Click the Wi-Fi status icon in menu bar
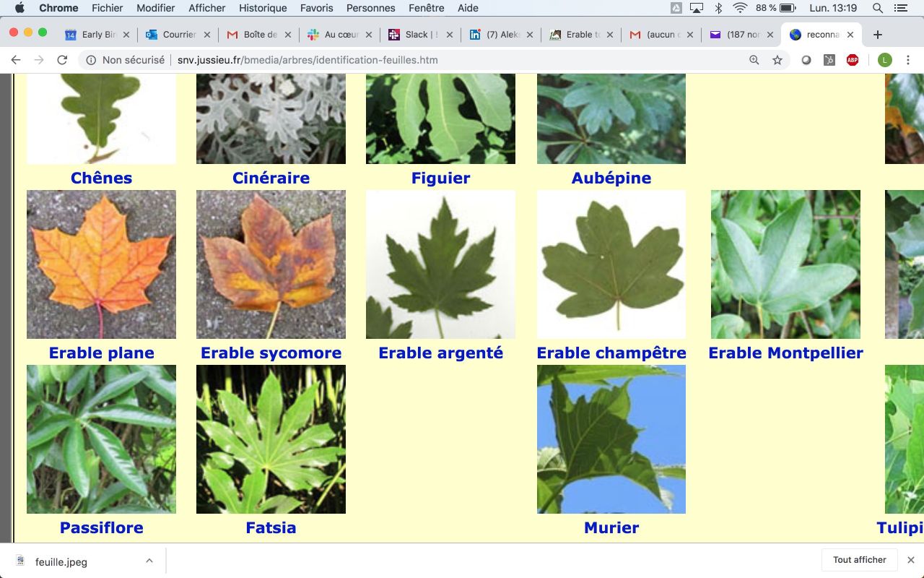This screenshot has height=578, width=924. [x=739, y=8]
